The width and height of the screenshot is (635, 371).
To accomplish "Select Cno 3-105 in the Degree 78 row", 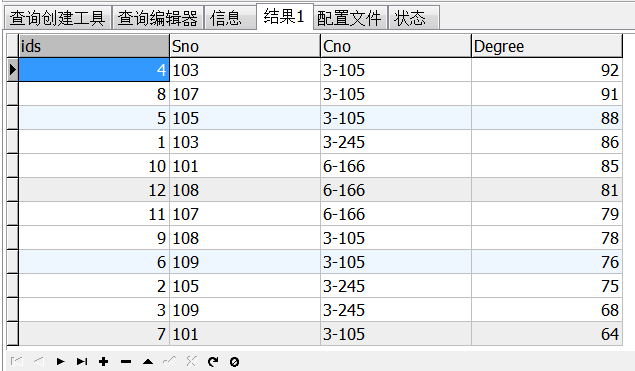I will click(x=396, y=238).
